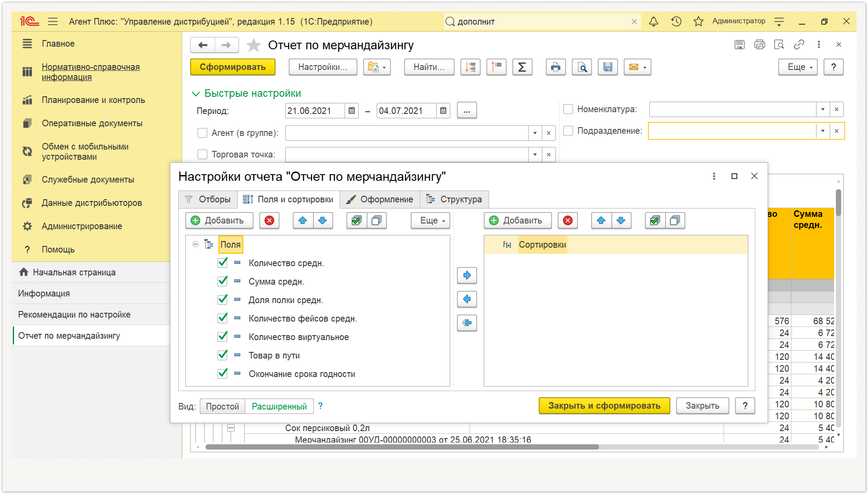Image resolution: width=868 pixels, height=494 pixels.
Task: Check all fields icon in Поля panel
Action: coord(357,220)
